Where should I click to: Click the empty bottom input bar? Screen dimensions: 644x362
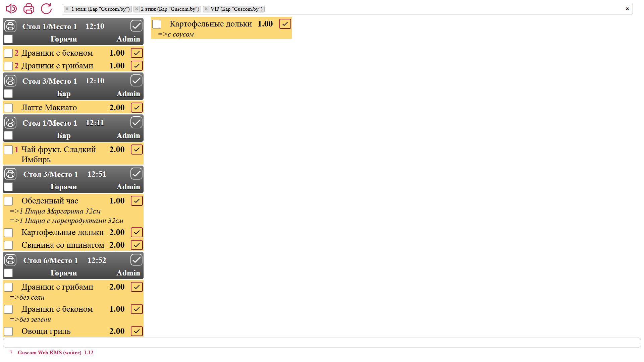click(x=321, y=343)
